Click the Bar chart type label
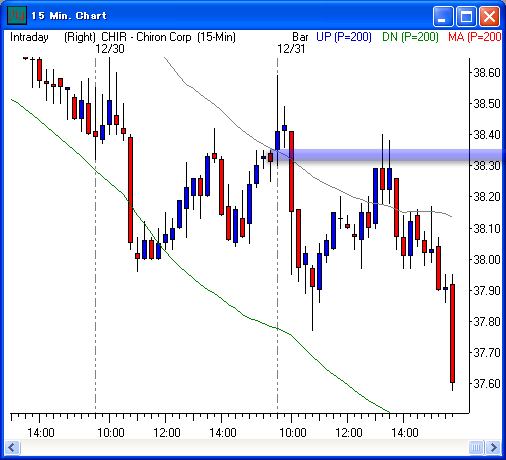This screenshot has height=460, width=506. 300,37
